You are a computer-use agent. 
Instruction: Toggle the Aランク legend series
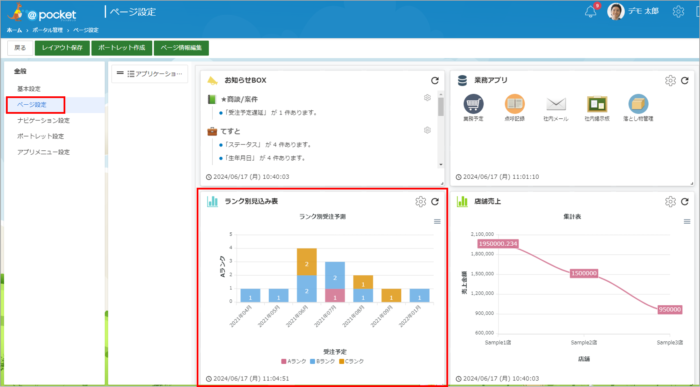tap(293, 361)
